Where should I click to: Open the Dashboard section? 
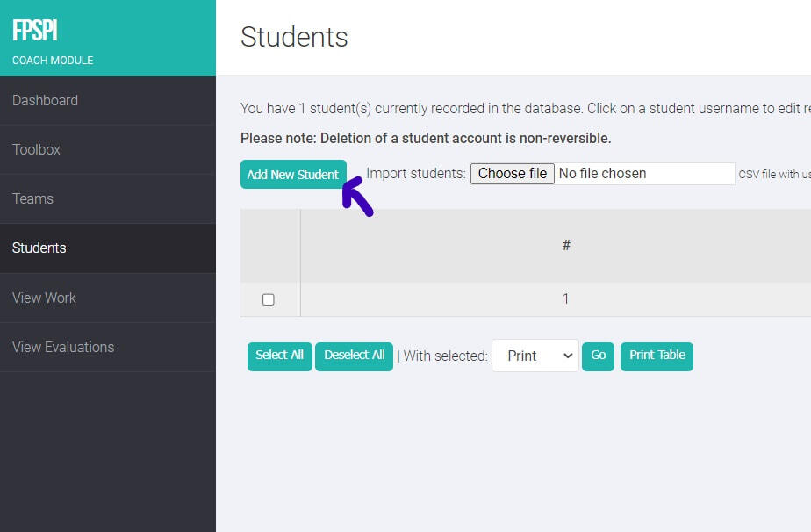(45, 100)
